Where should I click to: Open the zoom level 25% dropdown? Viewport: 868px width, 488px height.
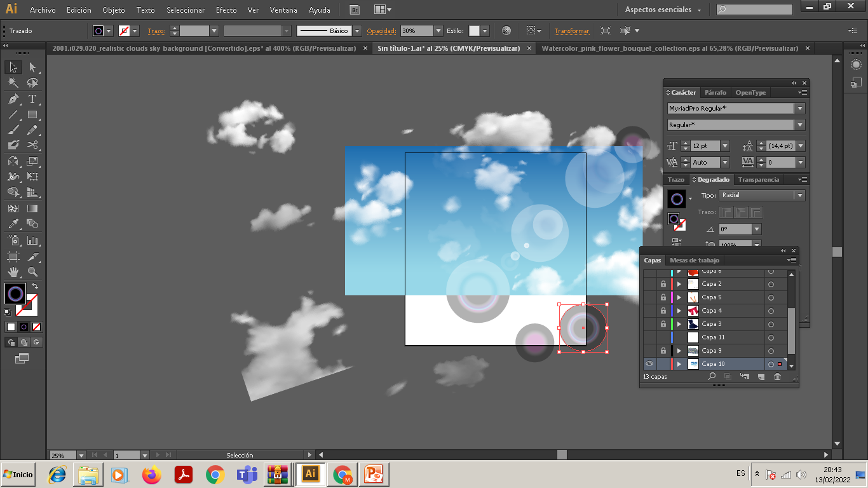click(x=81, y=456)
